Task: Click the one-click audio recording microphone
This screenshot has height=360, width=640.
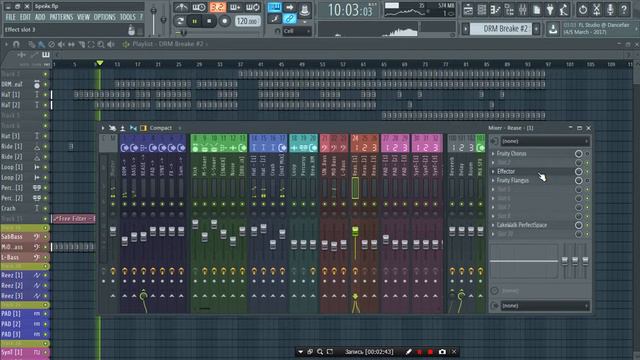Action: click(x=610, y=10)
